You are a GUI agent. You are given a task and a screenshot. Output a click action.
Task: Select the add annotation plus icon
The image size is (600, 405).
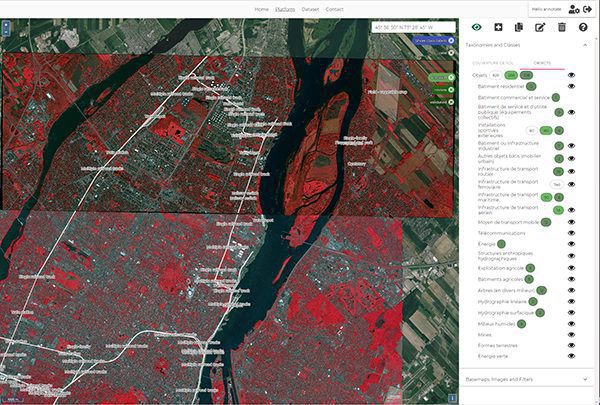[x=498, y=27]
